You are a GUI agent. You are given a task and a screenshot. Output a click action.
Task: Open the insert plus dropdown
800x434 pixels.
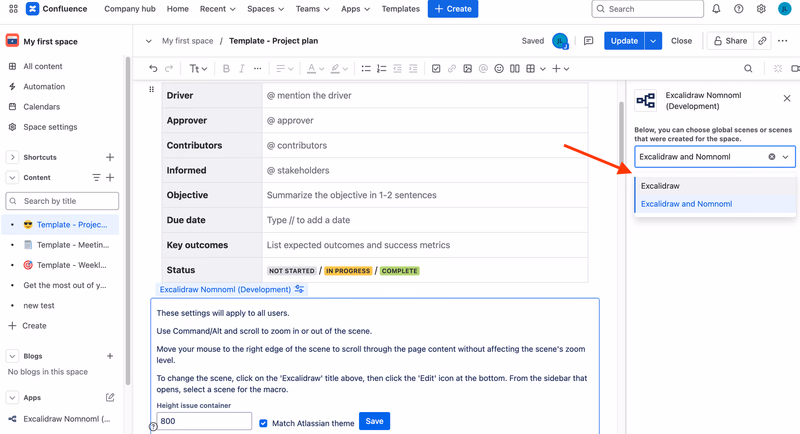pyautogui.click(x=560, y=68)
